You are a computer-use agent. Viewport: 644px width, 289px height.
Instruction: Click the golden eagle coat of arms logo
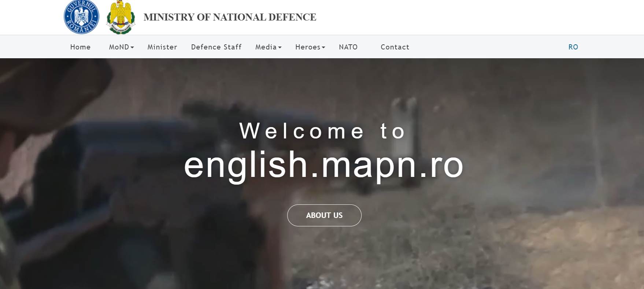point(121,17)
